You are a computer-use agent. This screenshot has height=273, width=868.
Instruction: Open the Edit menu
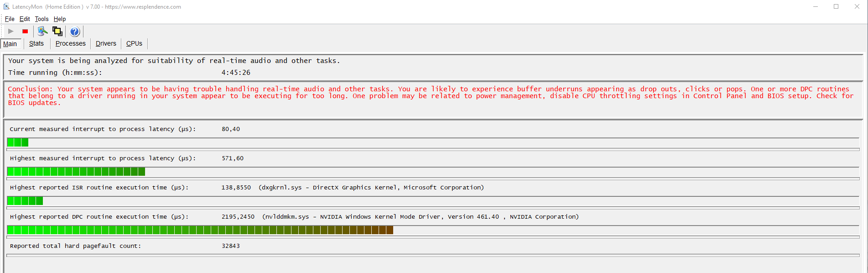coord(25,19)
